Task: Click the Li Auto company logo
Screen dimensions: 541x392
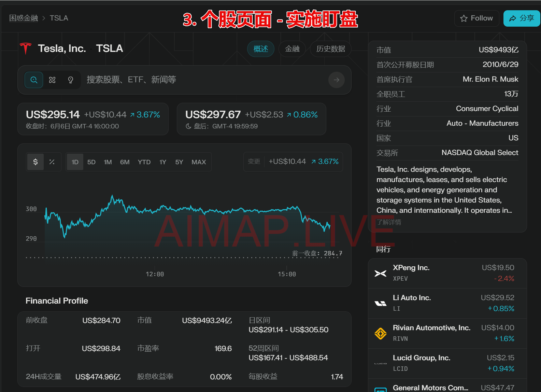Action: 381,303
